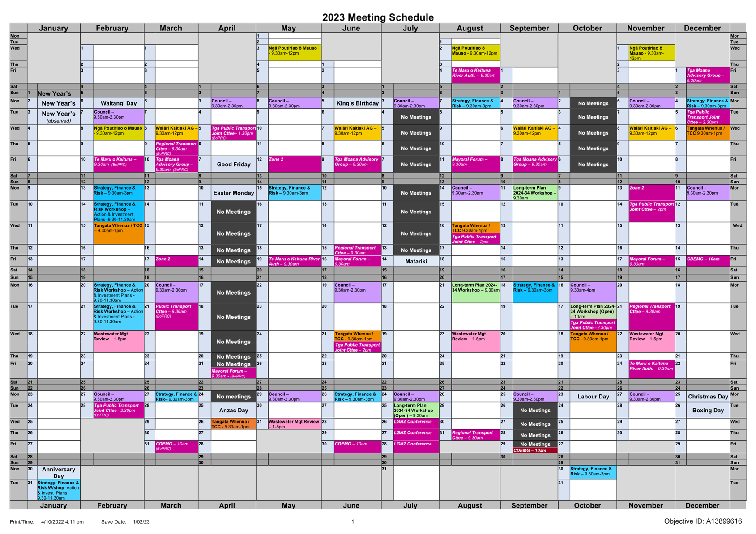Select 'LGNZ Conference' on 26 July
The height and width of the screenshot is (534, 756).
[416, 424]
